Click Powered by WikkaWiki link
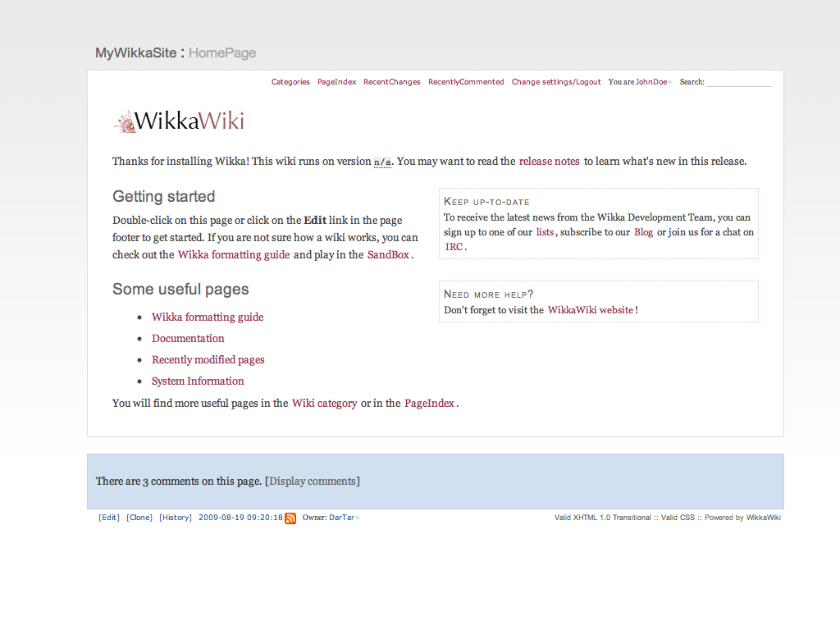This screenshot has height=630, width=840. [742, 518]
